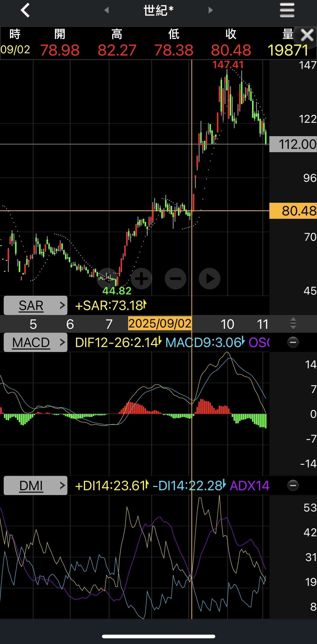Tap the 112.00 current price label
This screenshot has width=317, height=644.
coord(293,144)
